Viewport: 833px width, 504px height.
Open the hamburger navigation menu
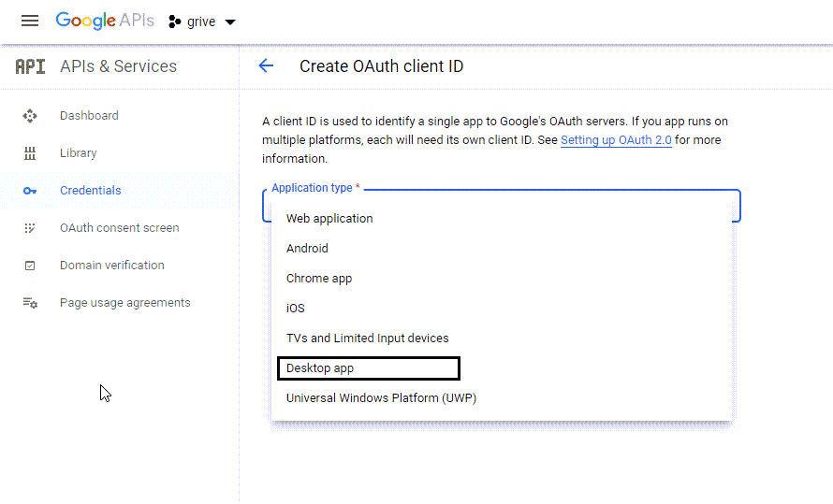click(x=30, y=22)
